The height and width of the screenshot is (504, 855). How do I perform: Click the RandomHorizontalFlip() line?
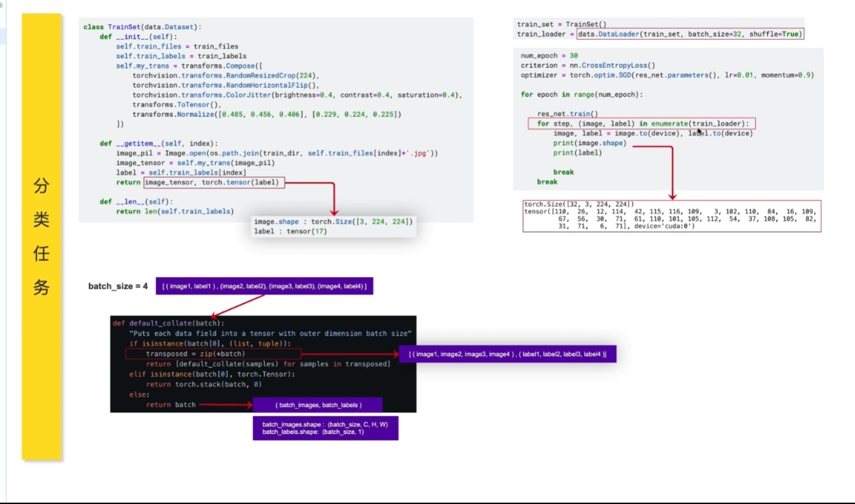pyautogui.click(x=226, y=86)
